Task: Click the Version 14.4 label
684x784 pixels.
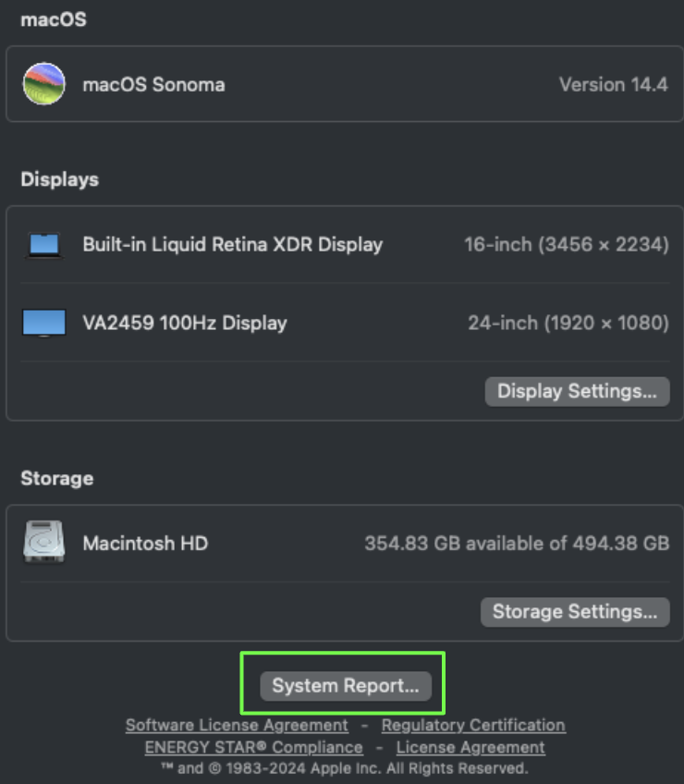Action: click(614, 84)
